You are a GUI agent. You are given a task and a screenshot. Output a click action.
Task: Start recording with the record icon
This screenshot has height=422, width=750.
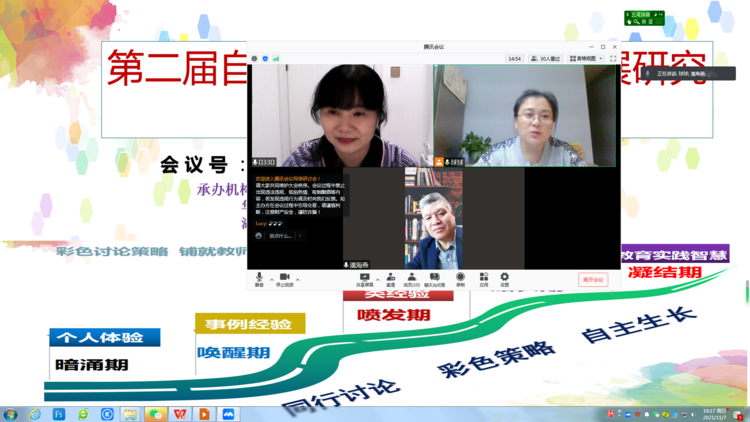[x=461, y=278]
